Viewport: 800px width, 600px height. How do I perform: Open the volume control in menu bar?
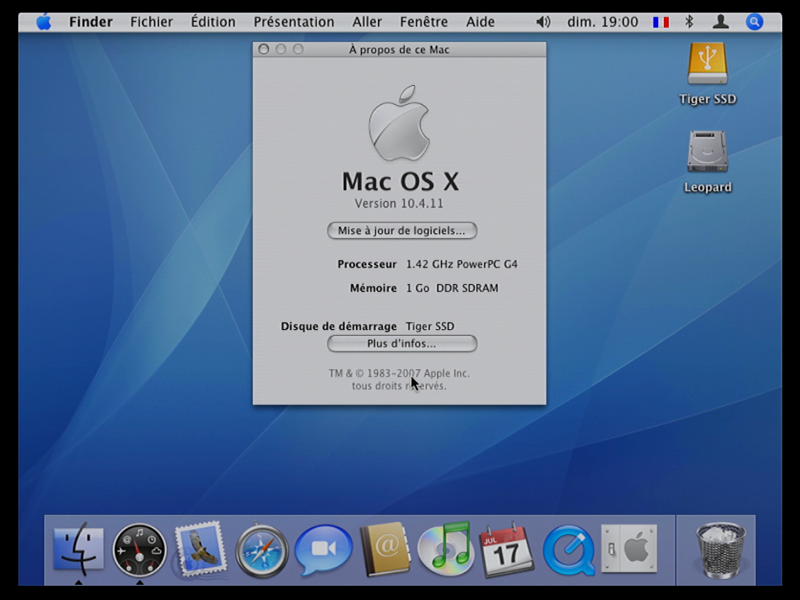tap(543, 22)
